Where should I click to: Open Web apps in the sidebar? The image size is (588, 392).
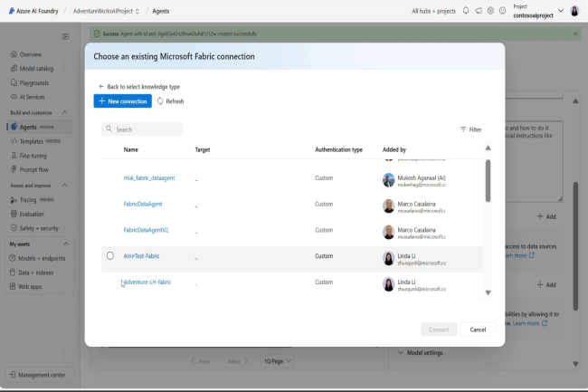tap(25, 287)
